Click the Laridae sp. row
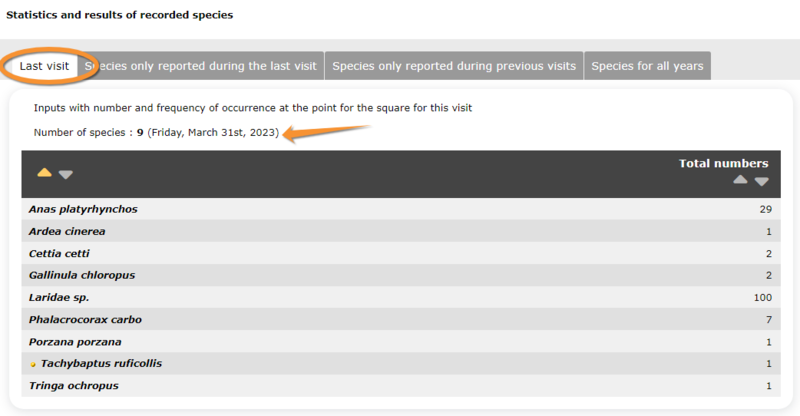This screenshot has height=416, width=800. point(401,297)
